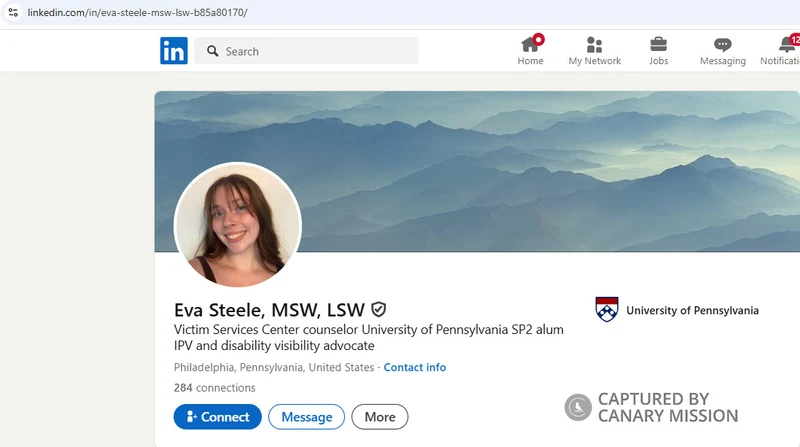Click the University of Pennsylvania crest logo

tap(607, 309)
